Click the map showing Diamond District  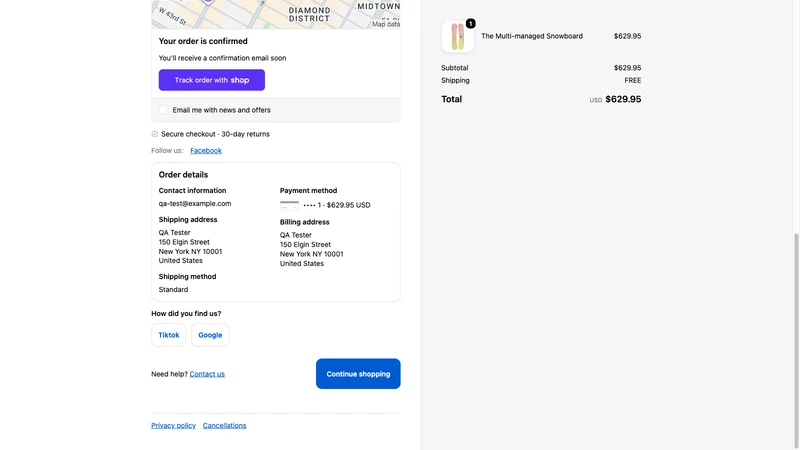tap(276, 14)
